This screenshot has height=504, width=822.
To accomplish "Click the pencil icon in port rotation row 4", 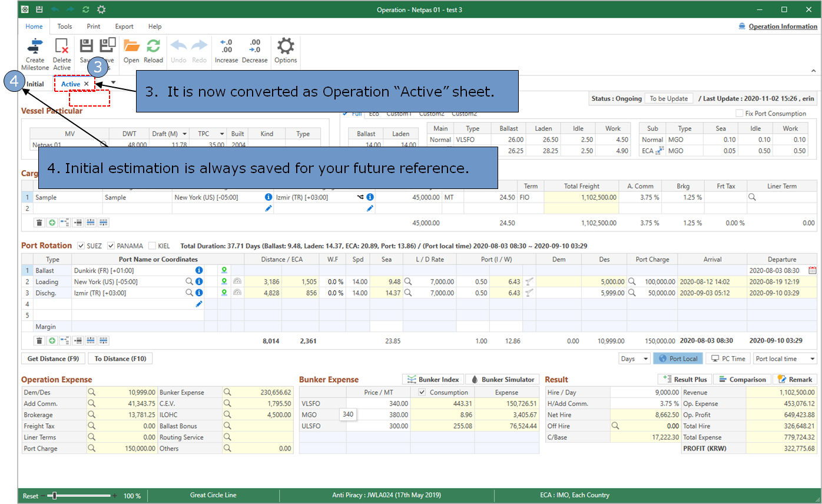I will 199,304.
